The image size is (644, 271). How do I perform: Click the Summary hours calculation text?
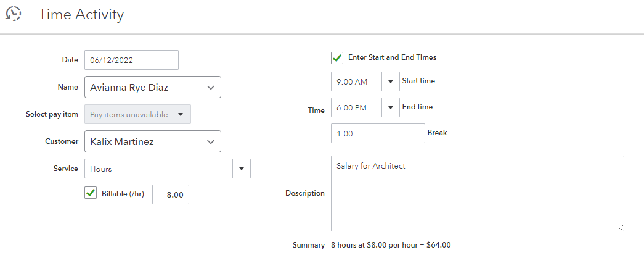pos(391,245)
